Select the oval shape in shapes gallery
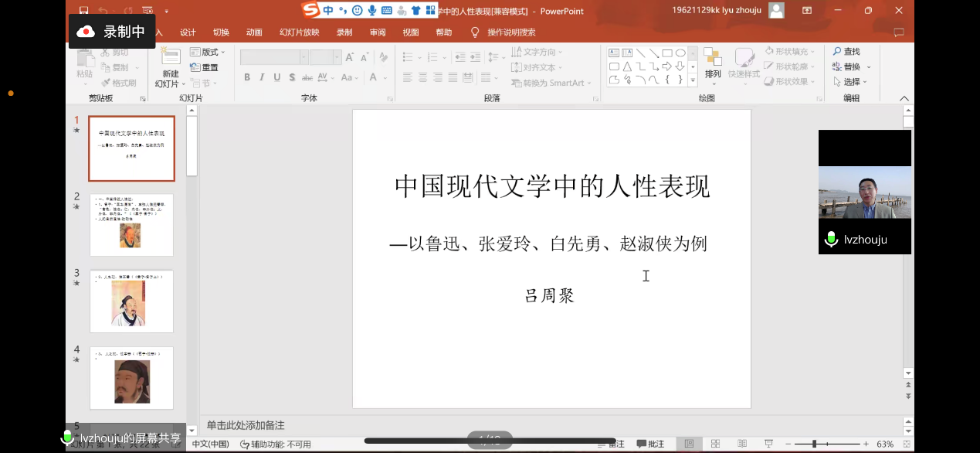 point(680,53)
